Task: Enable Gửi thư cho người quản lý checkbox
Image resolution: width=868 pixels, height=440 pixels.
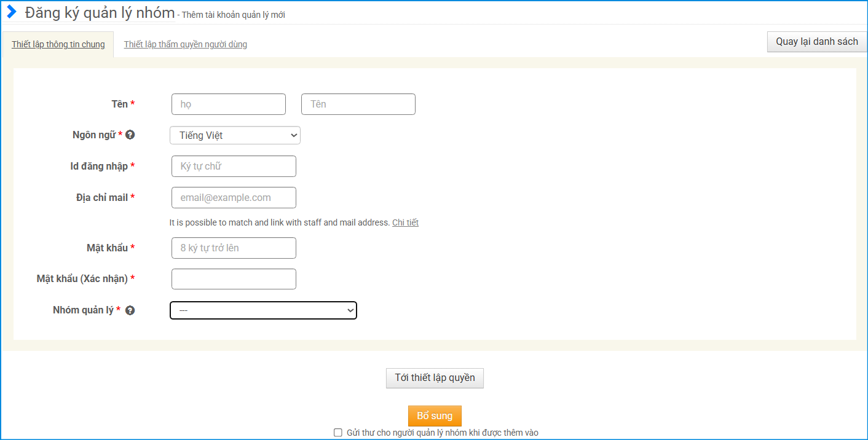Action: (337, 433)
